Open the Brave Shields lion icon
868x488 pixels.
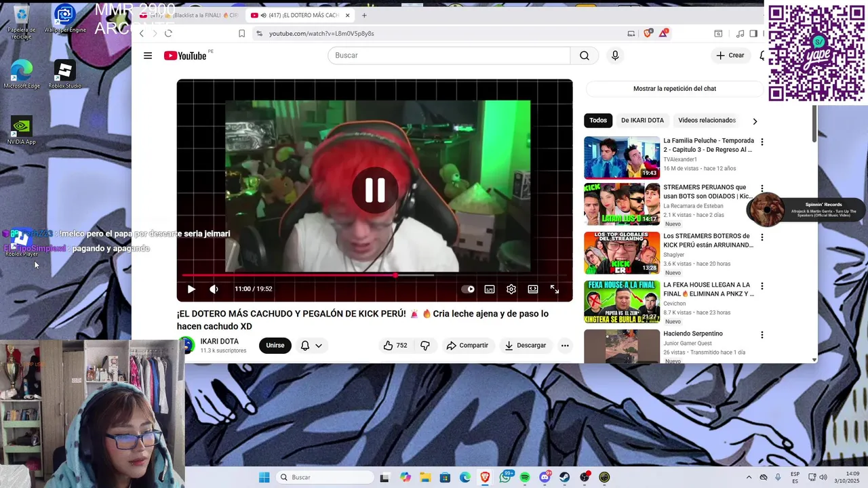pyautogui.click(x=648, y=33)
